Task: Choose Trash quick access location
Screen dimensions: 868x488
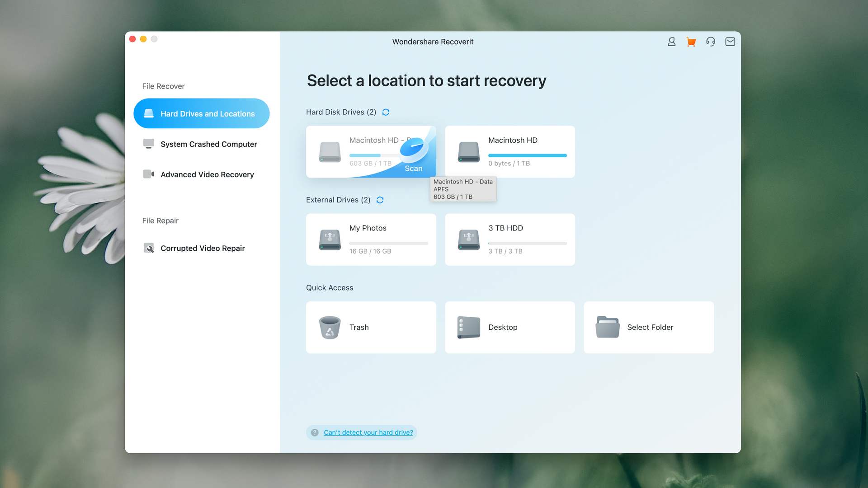Action: pos(371,327)
